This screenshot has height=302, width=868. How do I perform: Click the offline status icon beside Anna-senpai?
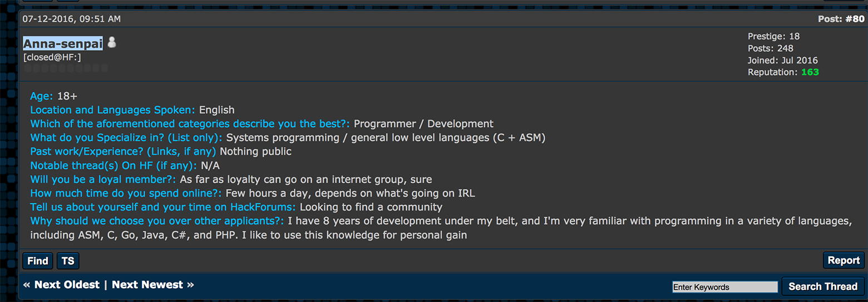112,43
